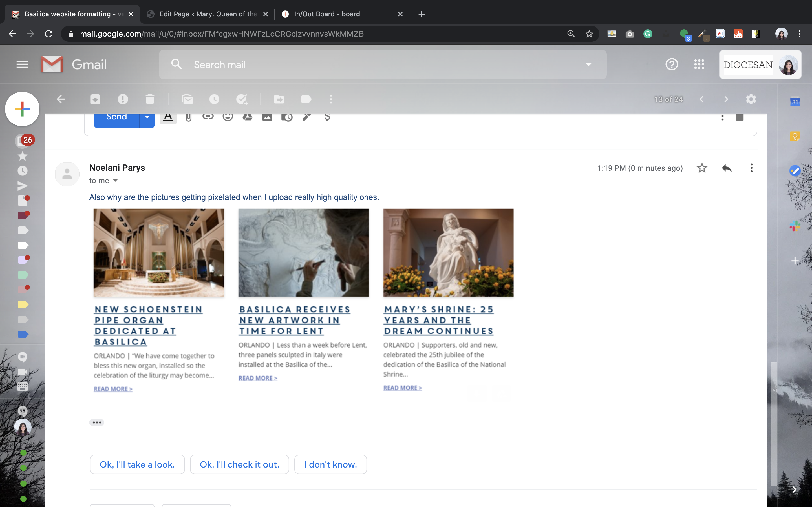812x507 pixels.
Task: Click the Report spam icon
Action: point(123,99)
